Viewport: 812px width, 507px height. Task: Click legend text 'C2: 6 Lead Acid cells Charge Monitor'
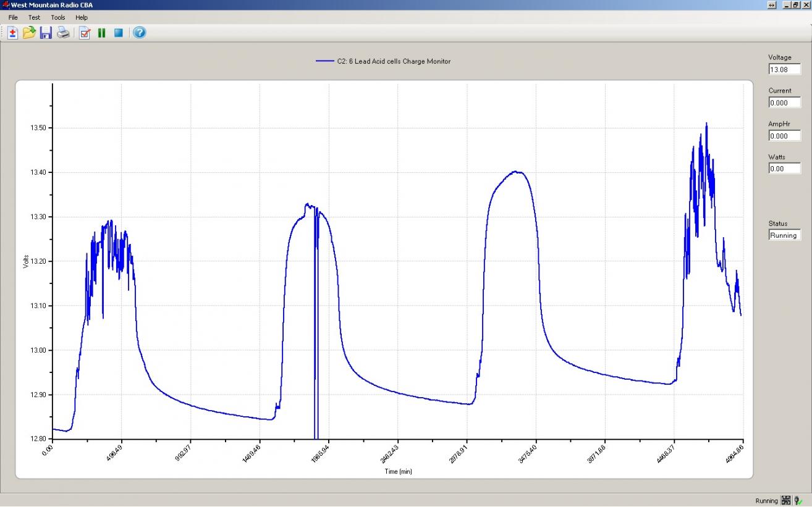(x=394, y=61)
